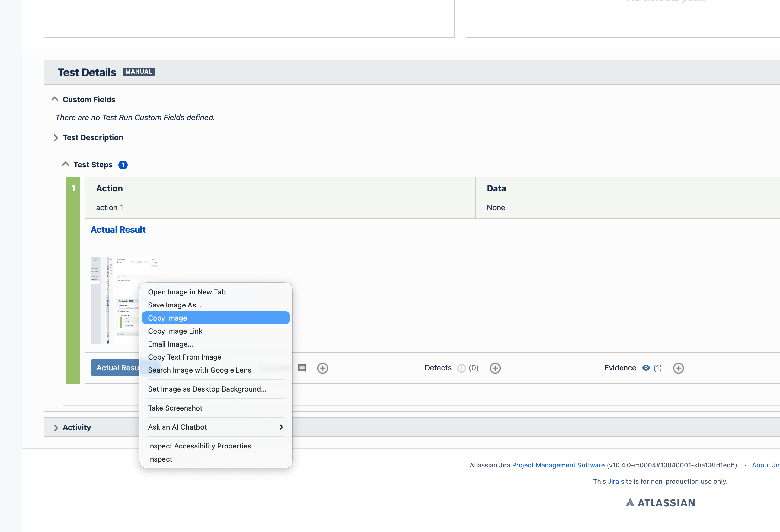Screen dimensions: 780x532
Task: Click the blue Actual Result heading link
Action: pos(118,230)
